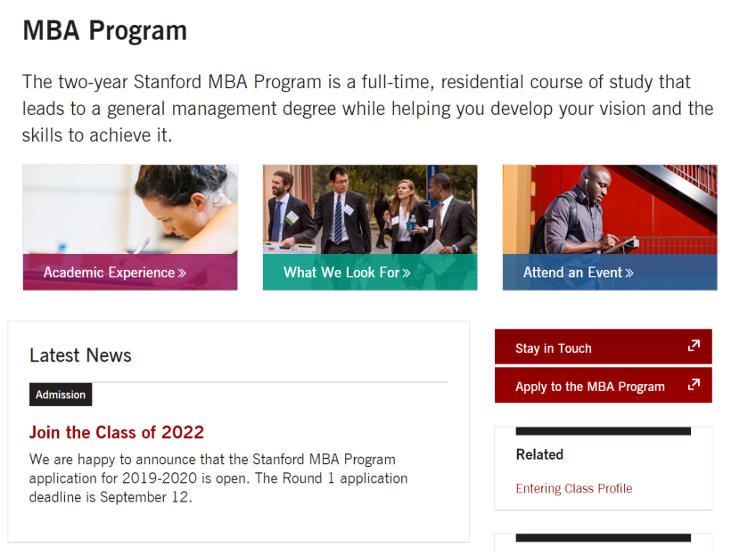Screen dimensions: 756x555
Task: Open the Join the Class of 2022 headline
Action: (x=117, y=432)
